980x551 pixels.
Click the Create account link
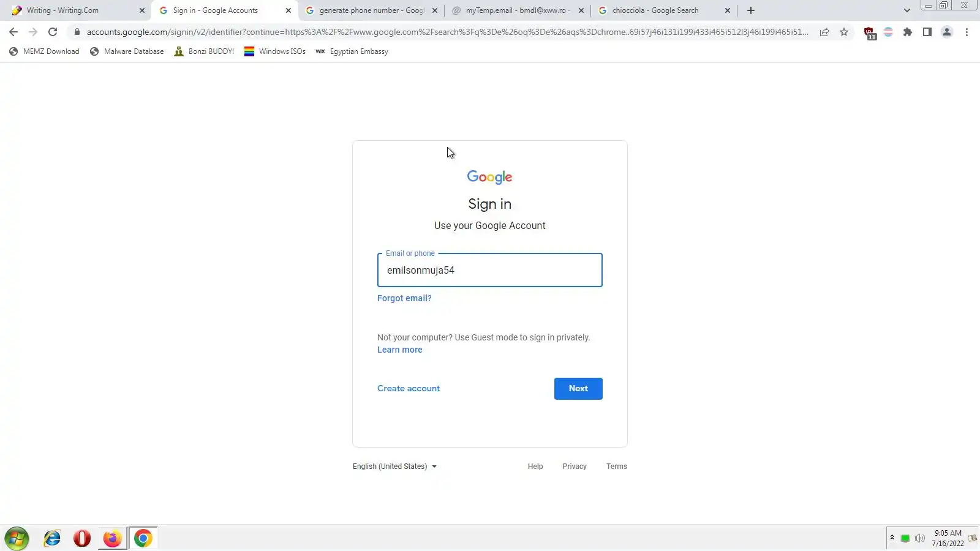click(409, 388)
